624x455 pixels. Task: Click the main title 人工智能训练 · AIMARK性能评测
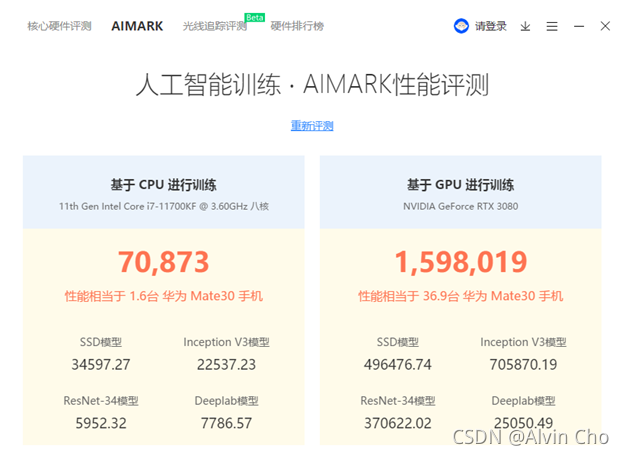(x=312, y=84)
